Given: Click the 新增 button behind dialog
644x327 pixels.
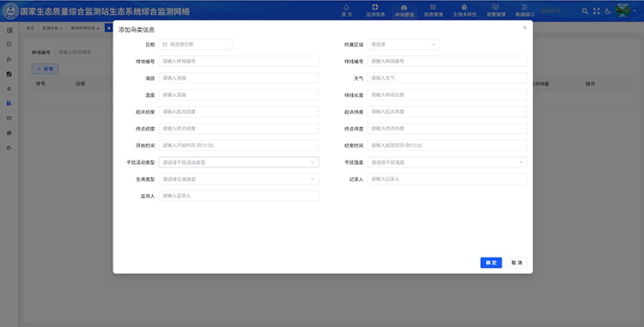Looking at the screenshot, I should coord(46,69).
